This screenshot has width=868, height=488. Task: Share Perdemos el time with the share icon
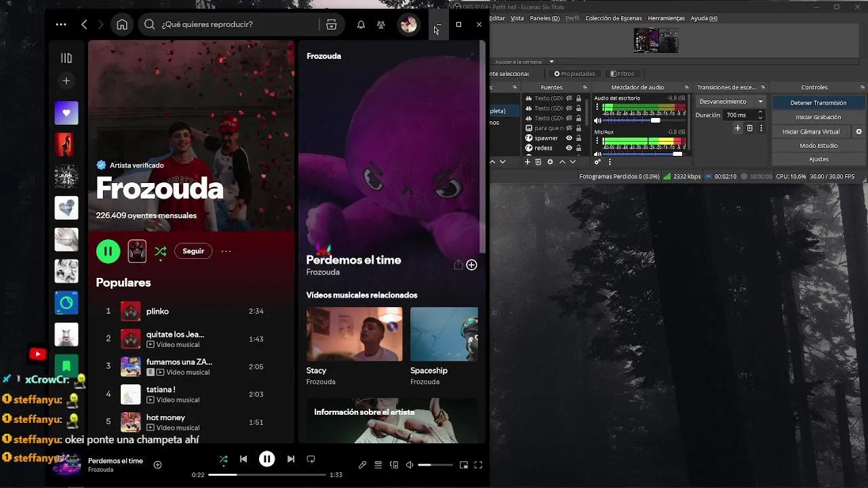pyautogui.click(x=458, y=265)
